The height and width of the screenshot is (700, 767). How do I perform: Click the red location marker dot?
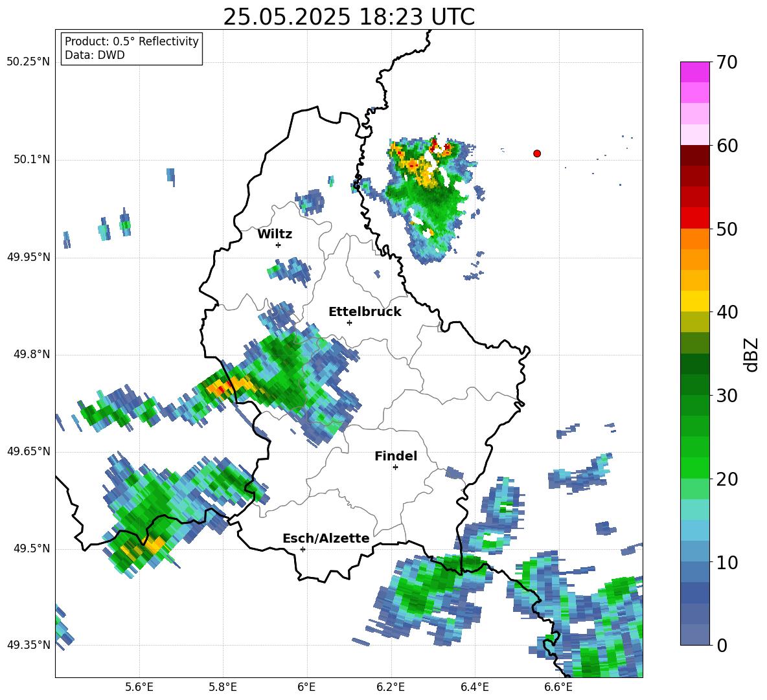(x=536, y=153)
